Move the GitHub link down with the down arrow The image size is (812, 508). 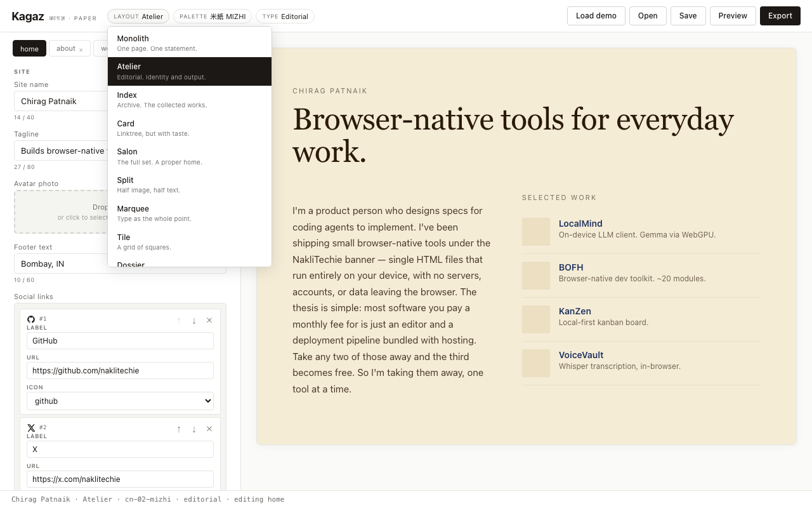coord(194,321)
